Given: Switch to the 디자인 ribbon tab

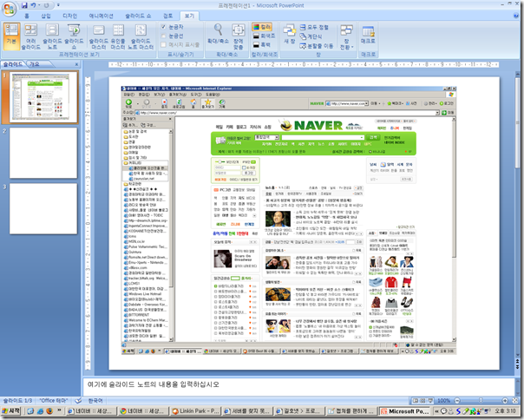Looking at the screenshot, I should (x=70, y=16).
